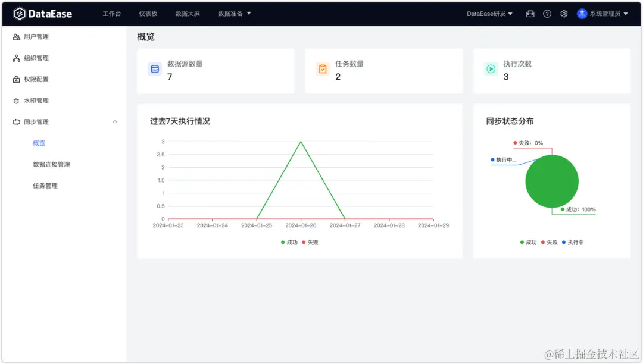
Task: Click the 水印管理 sidebar icon
Action: [16, 101]
